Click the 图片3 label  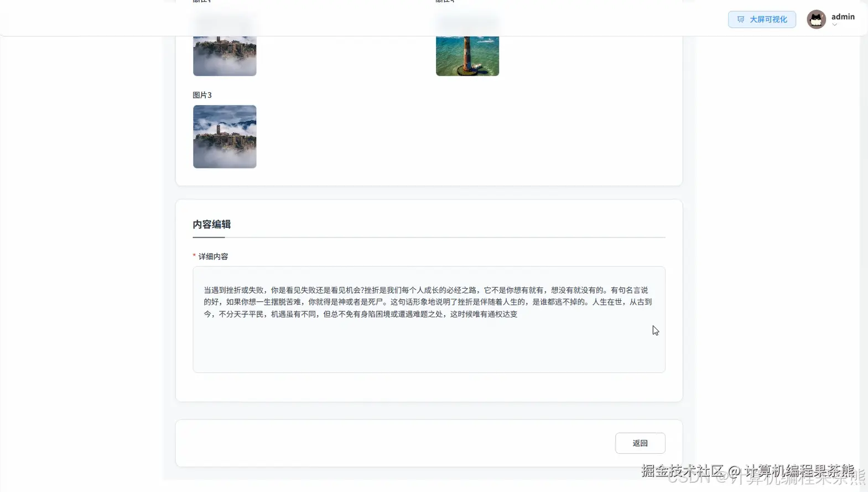point(202,95)
